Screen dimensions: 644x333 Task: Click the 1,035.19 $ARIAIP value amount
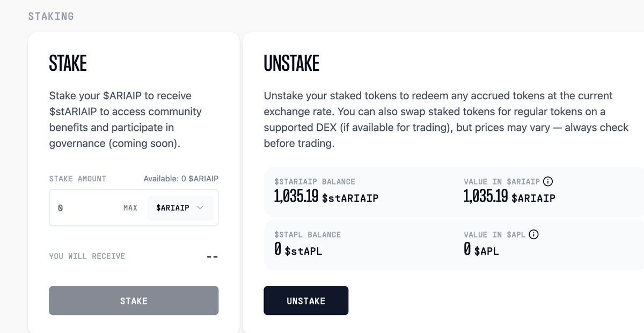click(509, 197)
